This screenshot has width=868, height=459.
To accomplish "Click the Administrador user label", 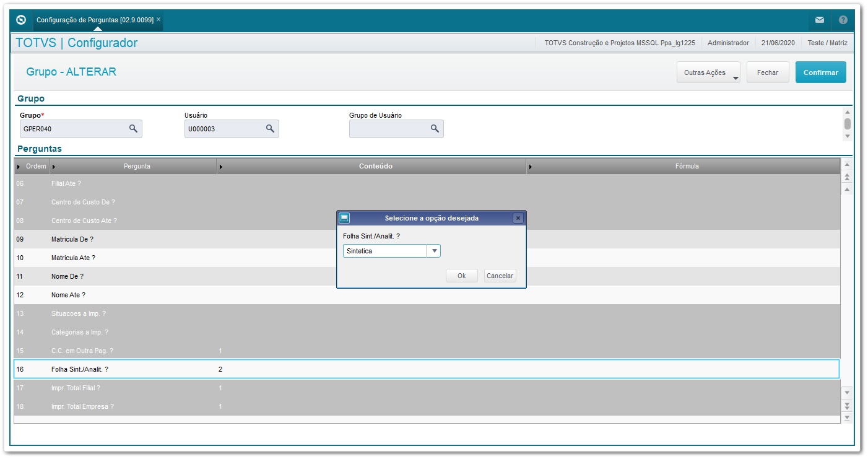I will 728,43.
